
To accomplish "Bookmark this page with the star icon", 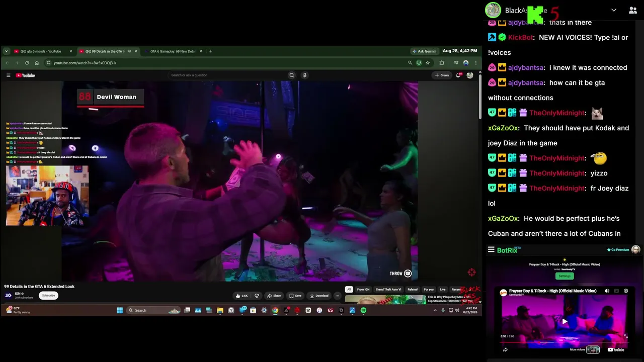I will [428, 63].
